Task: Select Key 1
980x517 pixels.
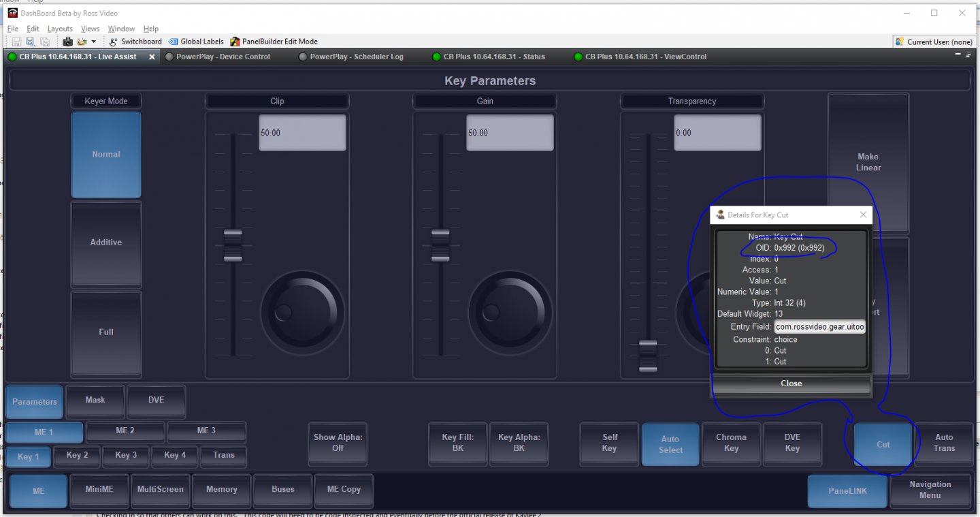Action: click(29, 457)
